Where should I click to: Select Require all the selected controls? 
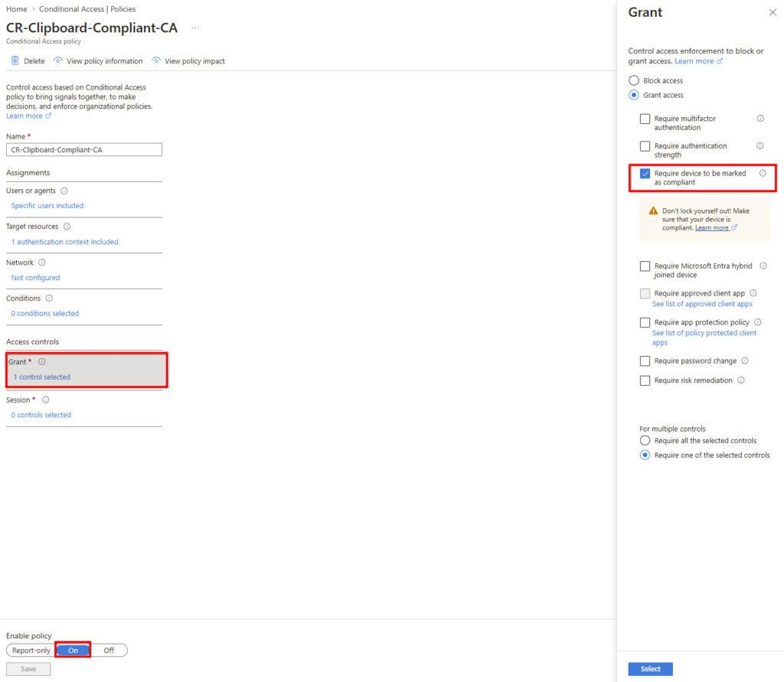pos(645,440)
